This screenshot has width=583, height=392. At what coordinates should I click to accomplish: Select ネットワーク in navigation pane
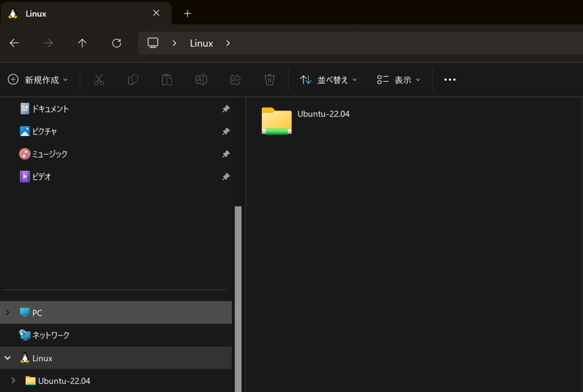click(x=50, y=335)
